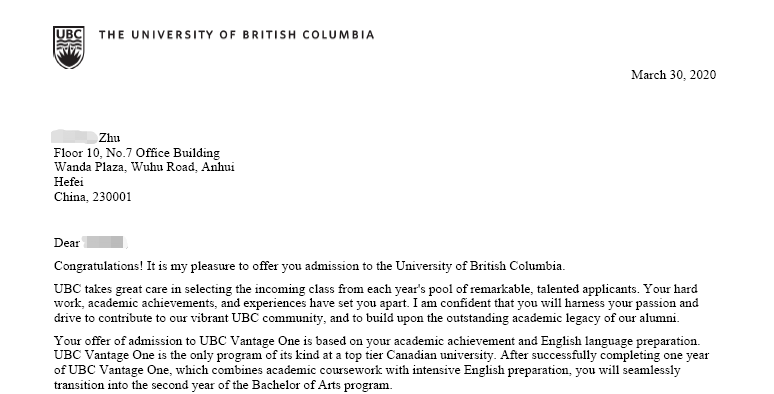Viewport: 774px width, 394px height.
Task: Click the surname Zhu in address
Action: tap(109, 138)
